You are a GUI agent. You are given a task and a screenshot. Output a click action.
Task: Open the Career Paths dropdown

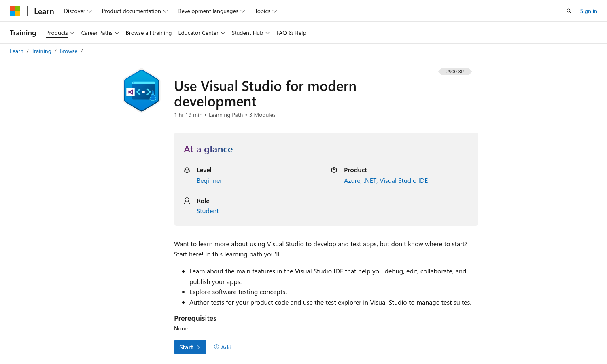click(x=100, y=33)
